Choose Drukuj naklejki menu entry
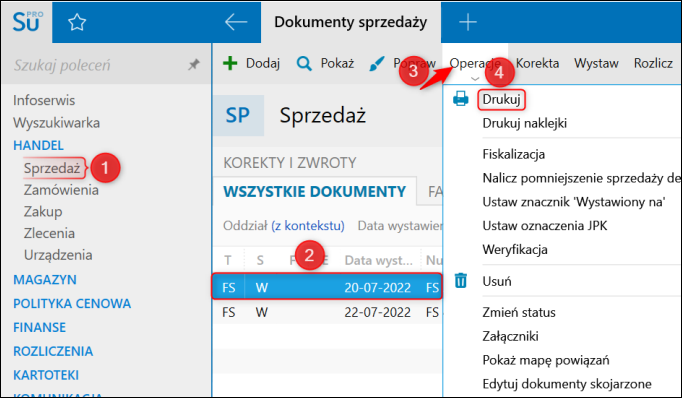The image size is (682, 398). click(525, 123)
